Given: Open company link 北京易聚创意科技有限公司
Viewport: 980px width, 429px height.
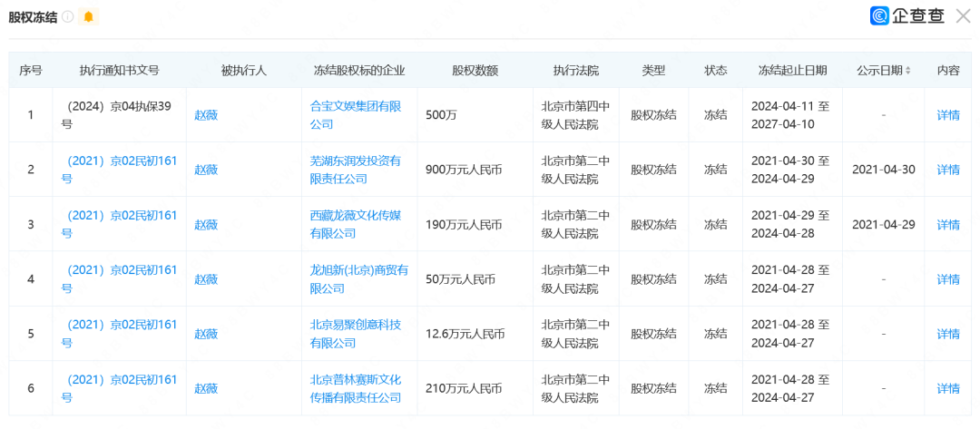Looking at the screenshot, I should point(356,334).
